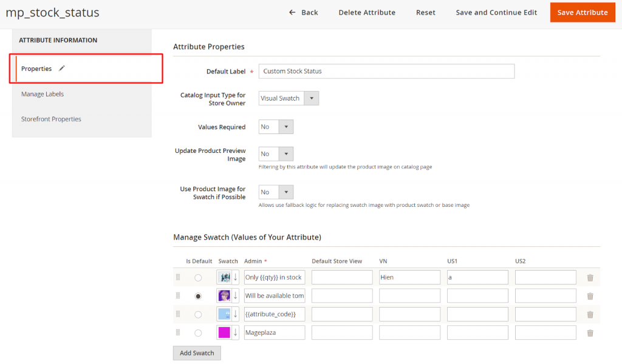Click the back arrow icon beside Back

pos(292,12)
